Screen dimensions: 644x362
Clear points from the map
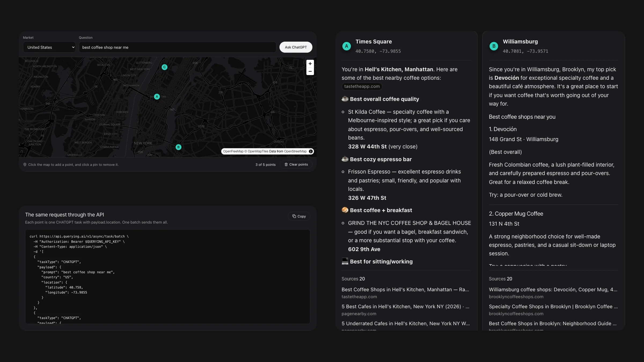pos(296,164)
